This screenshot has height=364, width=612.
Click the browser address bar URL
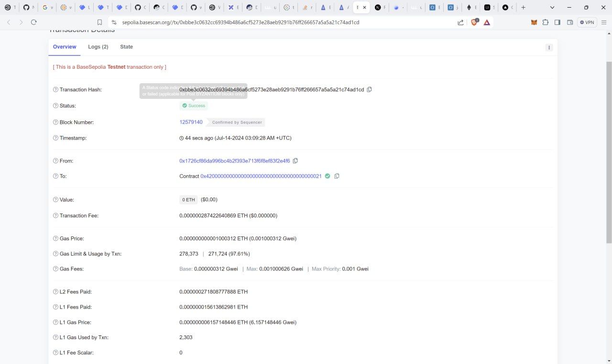pyautogui.click(x=240, y=22)
